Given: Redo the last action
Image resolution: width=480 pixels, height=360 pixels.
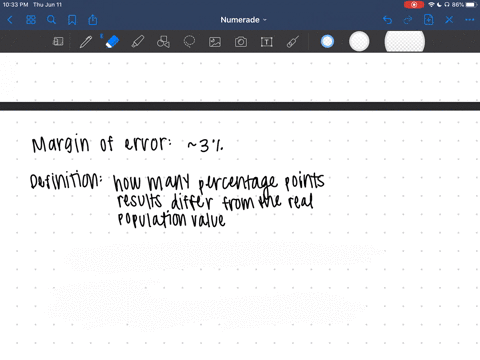Looking at the screenshot, I should [408, 20].
